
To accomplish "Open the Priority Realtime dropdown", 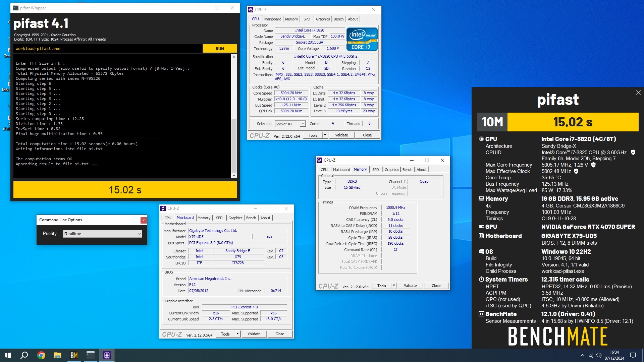I will click(x=103, y=234).
